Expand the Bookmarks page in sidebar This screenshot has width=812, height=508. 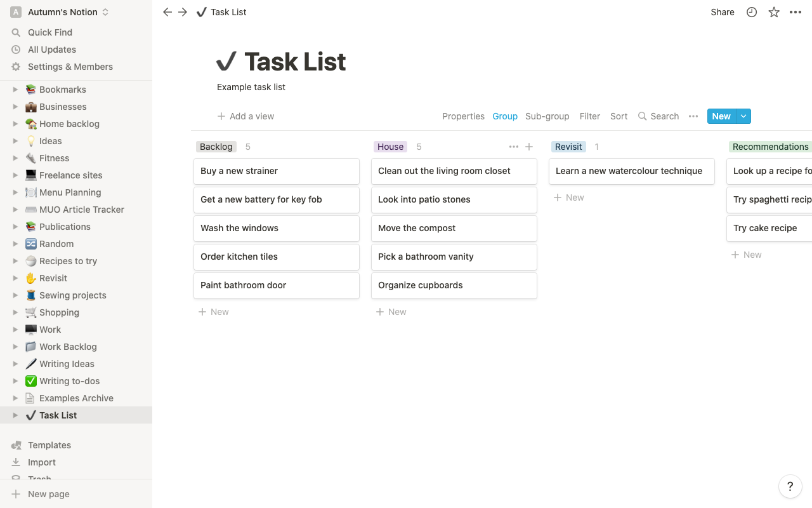[16, 90]
